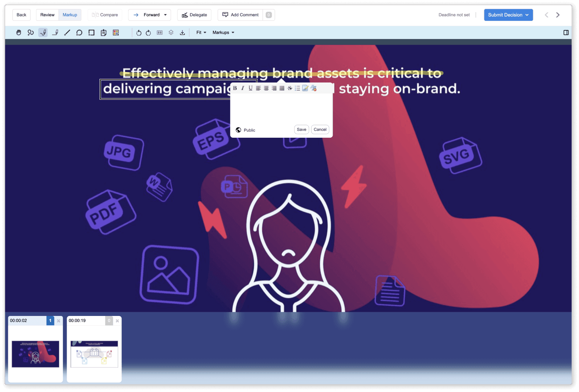Viewport: 579px width, 392px height.
Task: Select the hand pan tool
Action: (19, 33)
